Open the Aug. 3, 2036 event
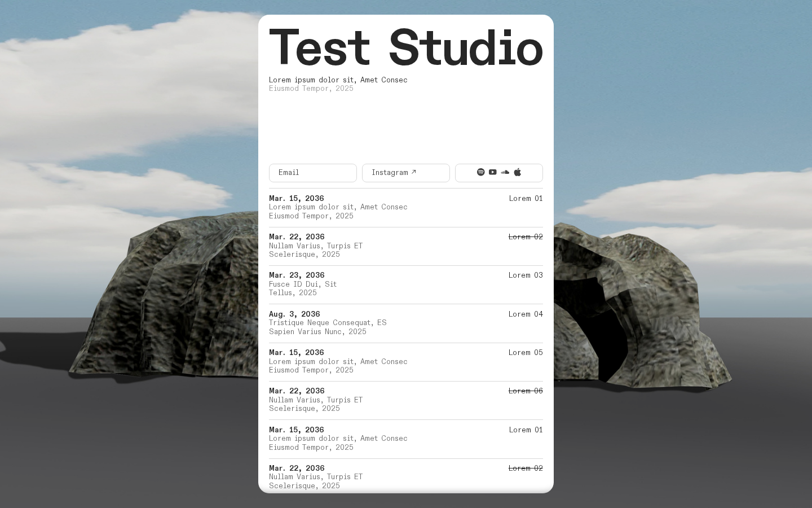 [406, 323]
